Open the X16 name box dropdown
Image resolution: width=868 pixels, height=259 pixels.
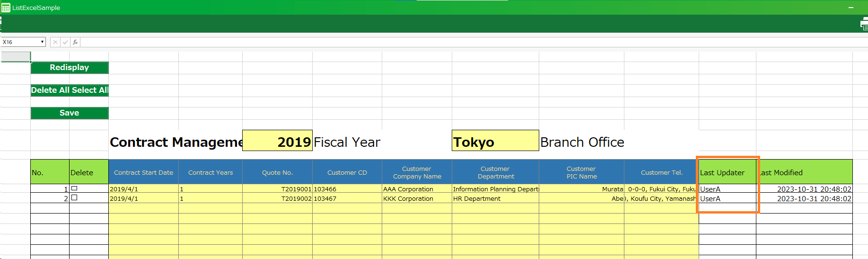42,42
